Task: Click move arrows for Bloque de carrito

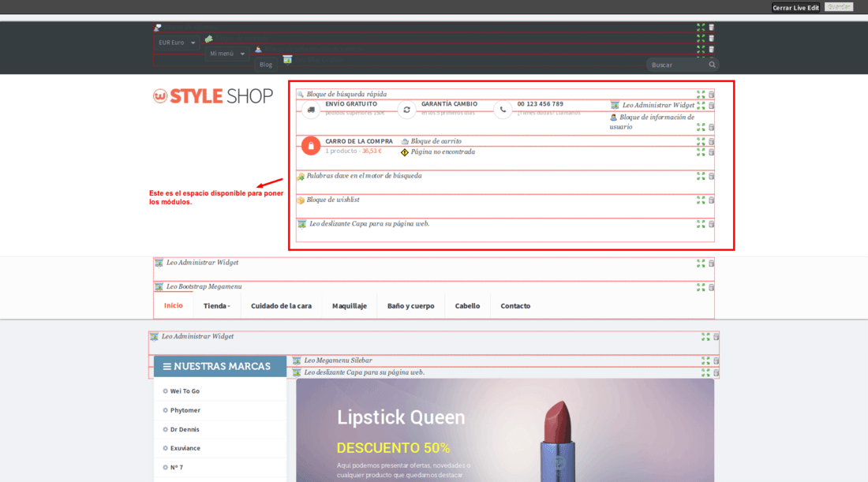Action: [701, 142]
